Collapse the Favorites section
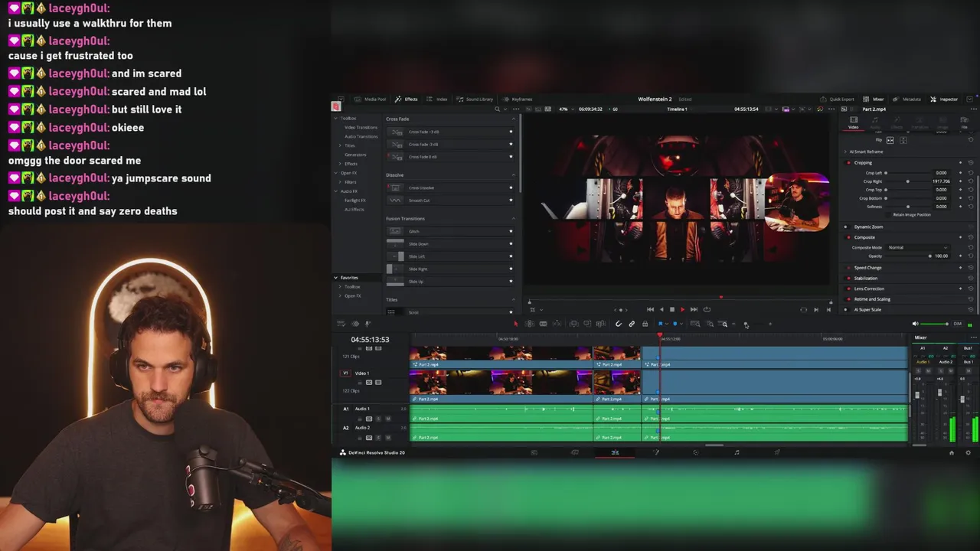Screen dimensions: 980x551 [335, 278]
